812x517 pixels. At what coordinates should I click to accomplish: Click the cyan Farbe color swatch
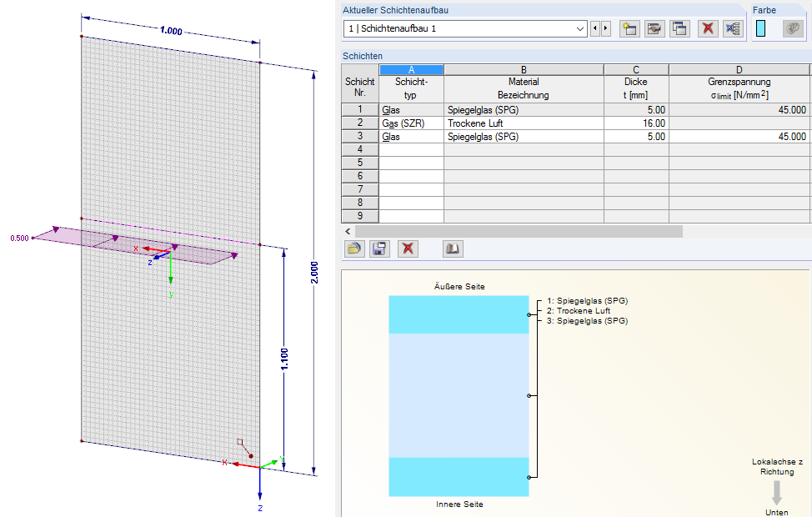pos(761,28)
